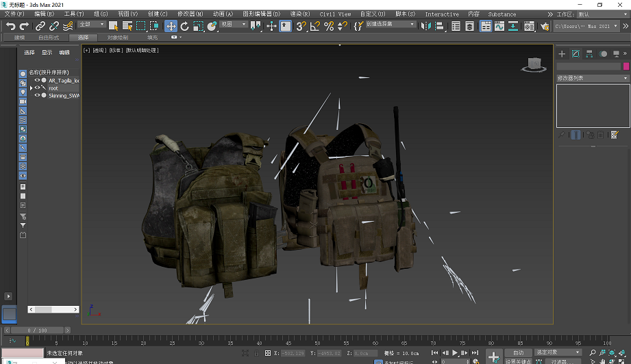Viewport: 631px width, 364px height.
Task: Toggle Display Lights filter in Scene Explorer
Action: (x=23, y=92)
